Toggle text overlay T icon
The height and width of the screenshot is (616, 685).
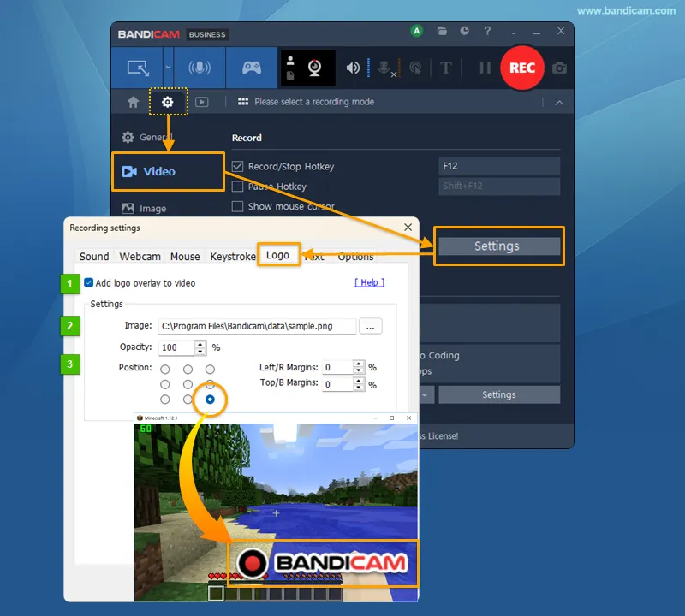[x=446, y=68]
